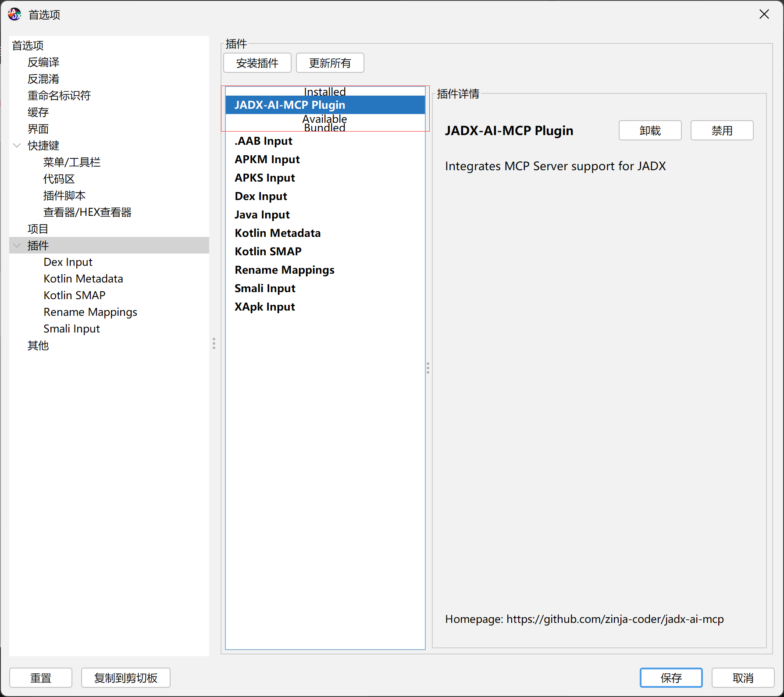784x697 pixels.
Task: Click 保存 to save preferences
Action: click(671, 678)
